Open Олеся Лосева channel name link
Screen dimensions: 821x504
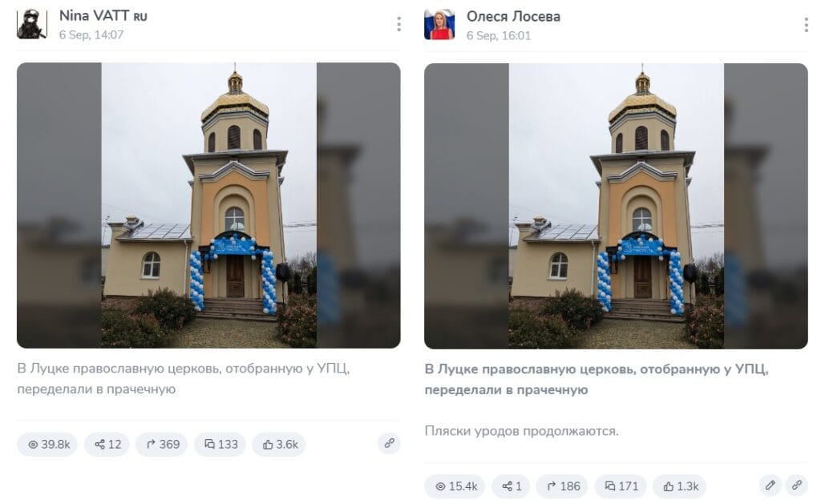pyautogui.click(x=513, y=17)
